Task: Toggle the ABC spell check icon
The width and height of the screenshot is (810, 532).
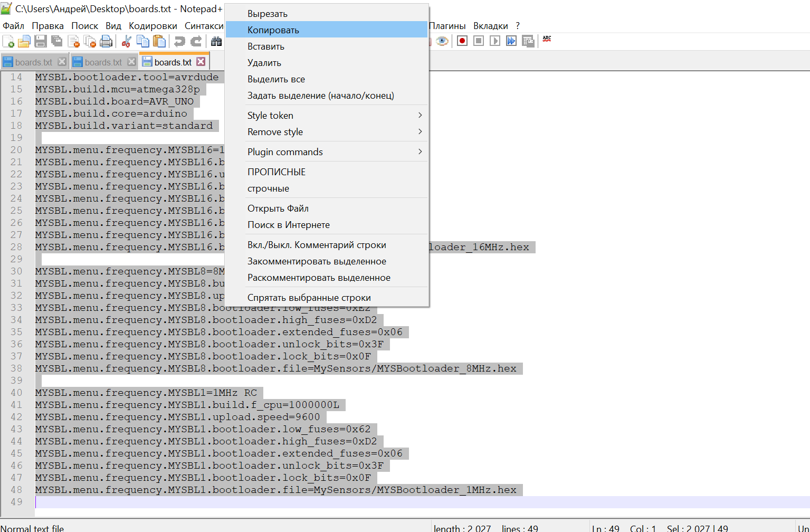Action: (x=547, y=40)
